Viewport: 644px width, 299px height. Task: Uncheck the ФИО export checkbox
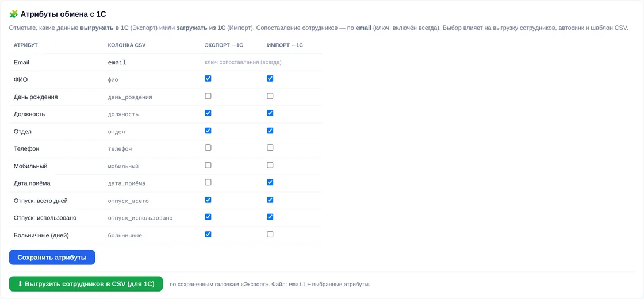click(208, 78)
